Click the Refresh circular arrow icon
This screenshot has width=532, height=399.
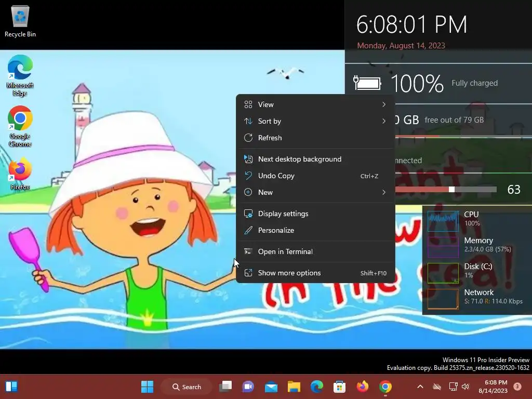[248, 138]
